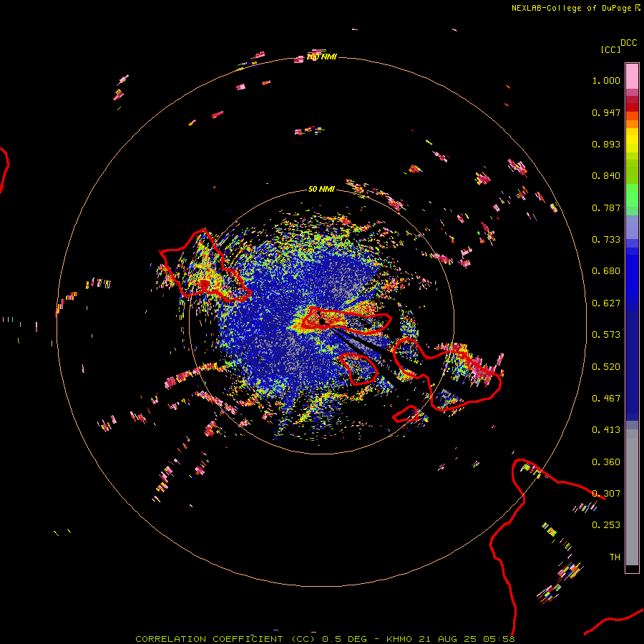Viewport: 644px width, 644px height.
Task: Click the black radar site dot at center
Action: click(322, 321)
